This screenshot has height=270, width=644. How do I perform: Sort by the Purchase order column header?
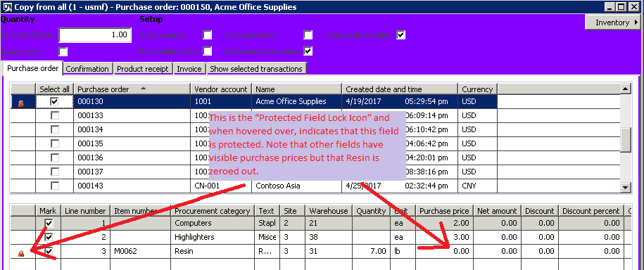[132, 89]
